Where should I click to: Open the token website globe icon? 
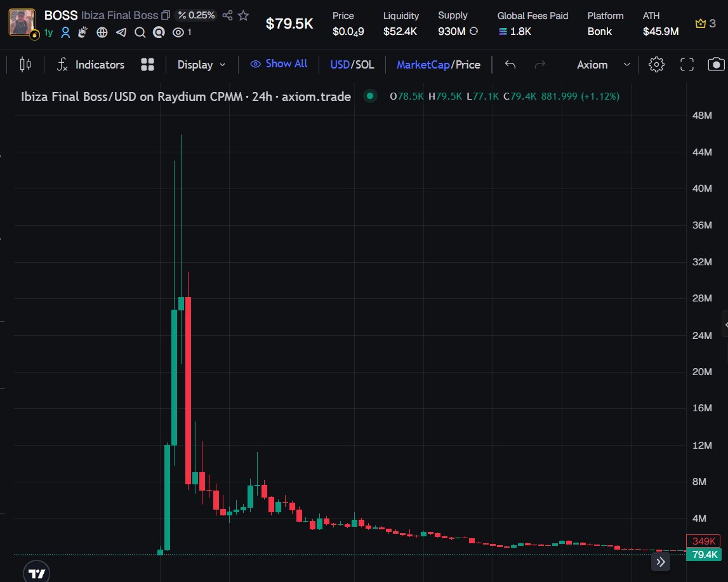(x=102, y=32)
